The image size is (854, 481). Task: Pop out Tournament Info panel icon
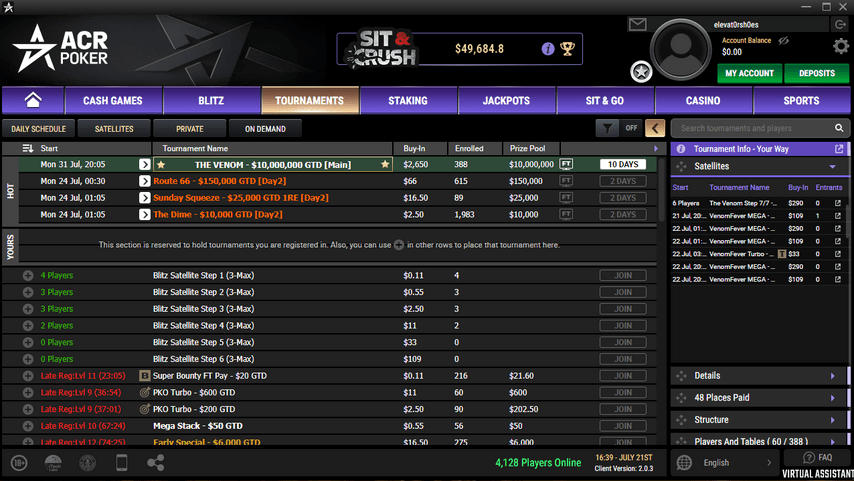coord(839,149)
